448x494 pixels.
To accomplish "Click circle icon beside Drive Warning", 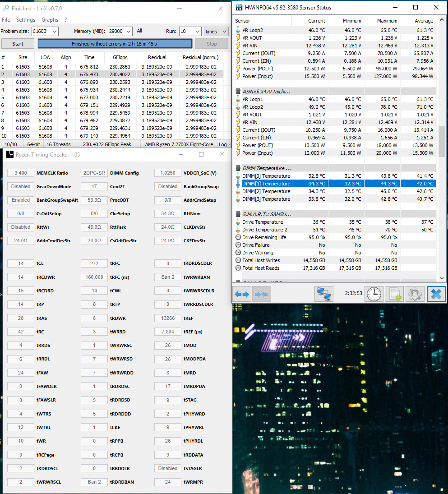I will coord(238,253).
